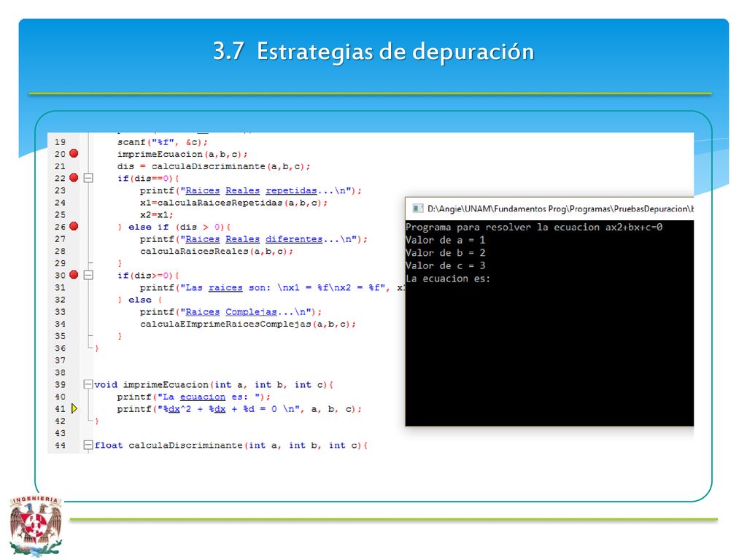Click the UNAM Ingeniería crest logo

point(36,525)
